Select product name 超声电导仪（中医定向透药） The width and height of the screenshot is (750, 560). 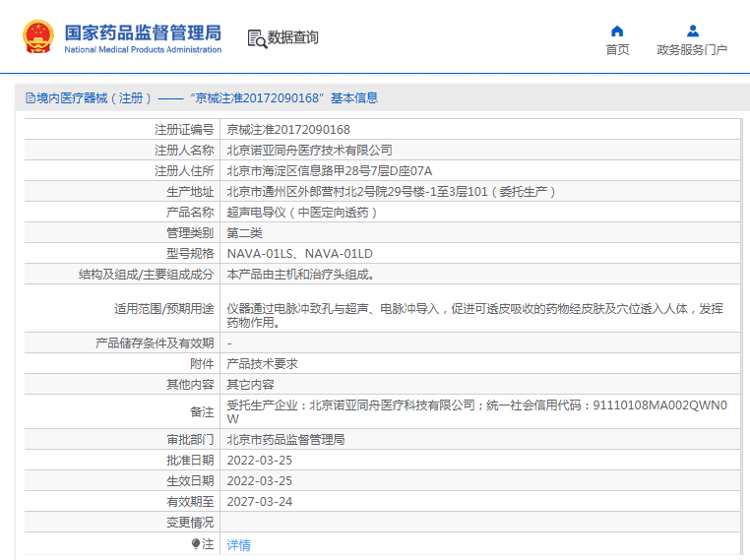point(303,213)
